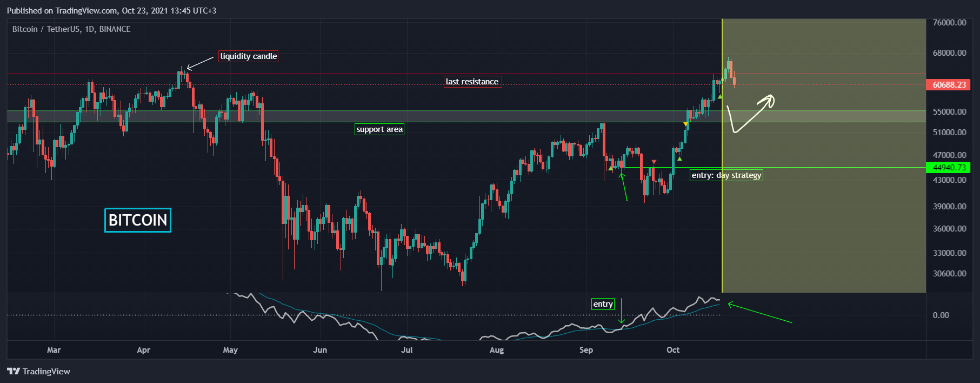Click the 0.00 indicator axis label
This screenshot has width=980, height=383.
[x=941, y=315]
